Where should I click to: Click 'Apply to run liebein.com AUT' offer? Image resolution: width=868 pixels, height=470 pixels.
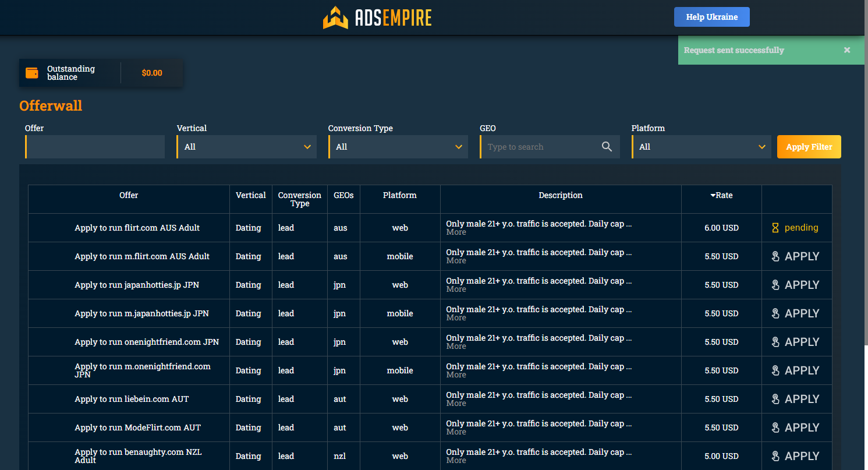click(x=132, y=399)
